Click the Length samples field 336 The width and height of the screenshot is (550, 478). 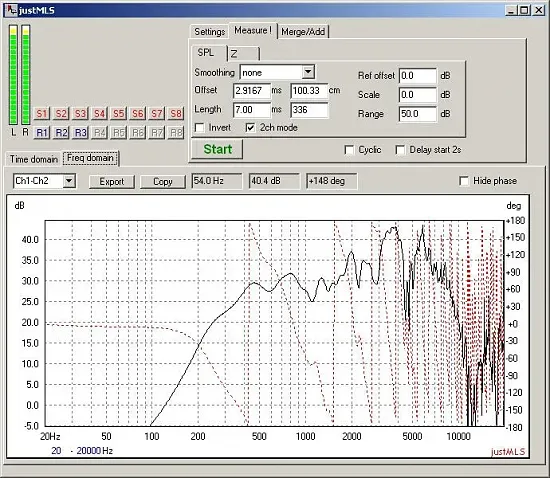(309, 110)
